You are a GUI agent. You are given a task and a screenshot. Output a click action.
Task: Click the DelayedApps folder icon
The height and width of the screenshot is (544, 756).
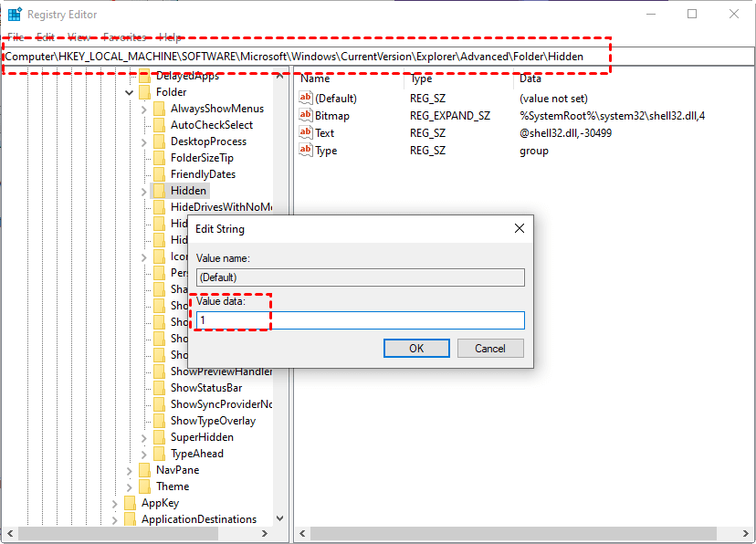(x=144, y=76)
